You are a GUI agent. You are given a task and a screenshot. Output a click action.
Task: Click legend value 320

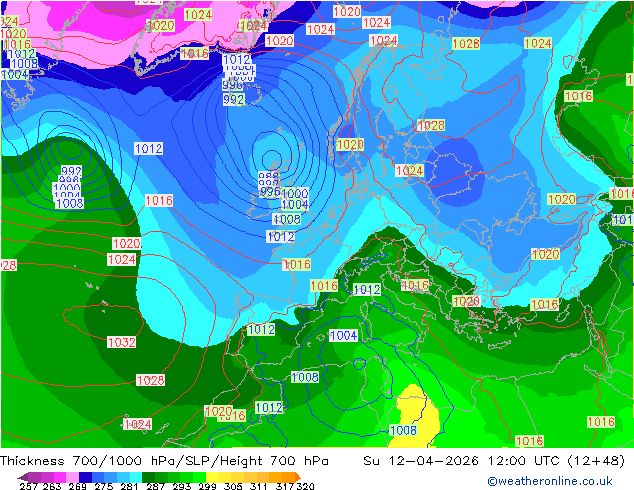point(305,486)
